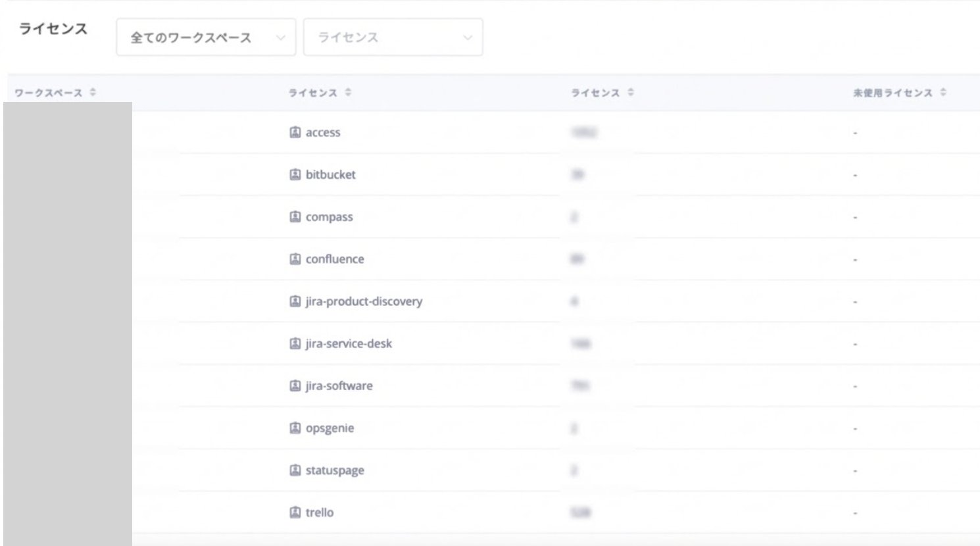
Task: Click the blurred license count for jira-service-desk
Action: click(x=581, y=343)
